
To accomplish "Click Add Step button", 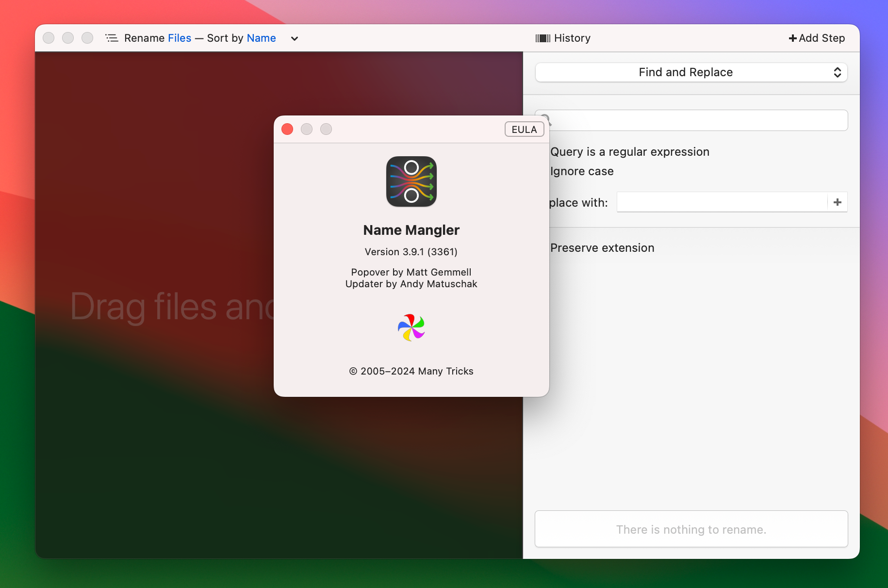I will [817, 38].
